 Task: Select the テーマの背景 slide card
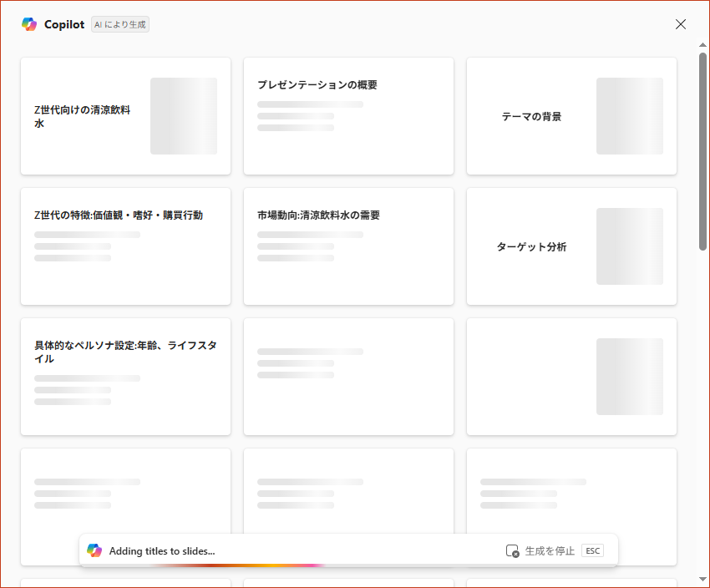(571, 116)
